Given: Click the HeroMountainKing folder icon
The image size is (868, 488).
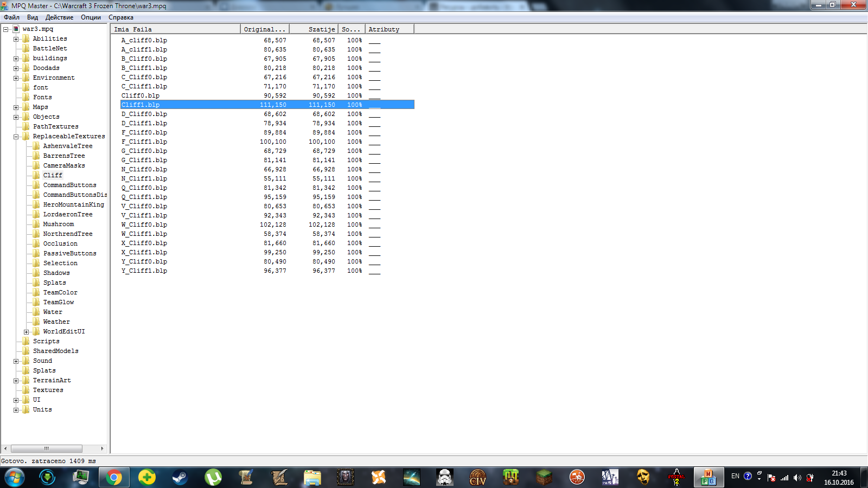Looking at the screenshot, I should pos(36,205).
